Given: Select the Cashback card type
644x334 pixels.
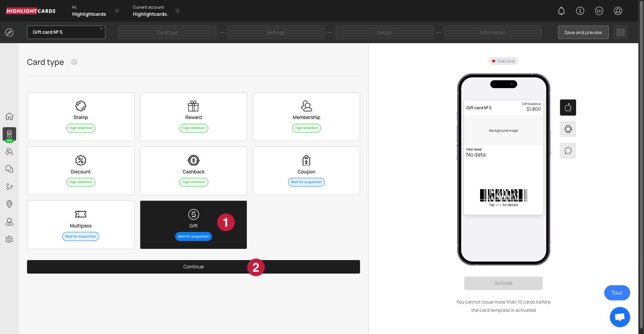Looking at the screenshot, I should tap(194, 171).
